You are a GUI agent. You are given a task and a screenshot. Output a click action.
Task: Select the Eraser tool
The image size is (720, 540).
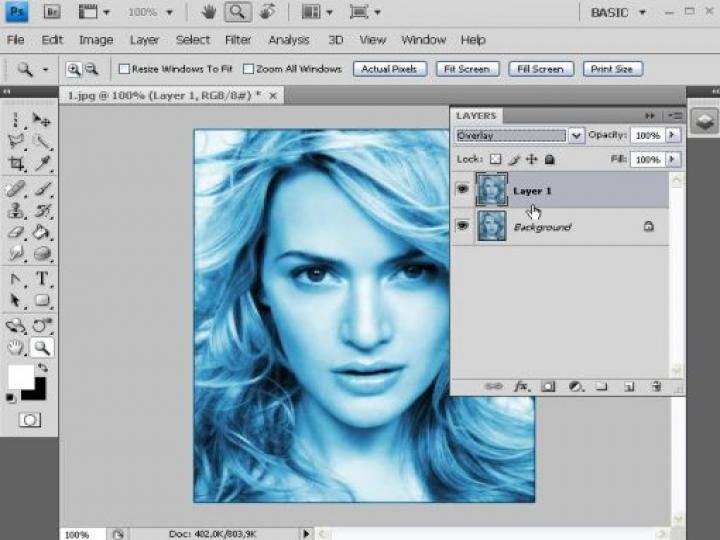tap(16, 232)
